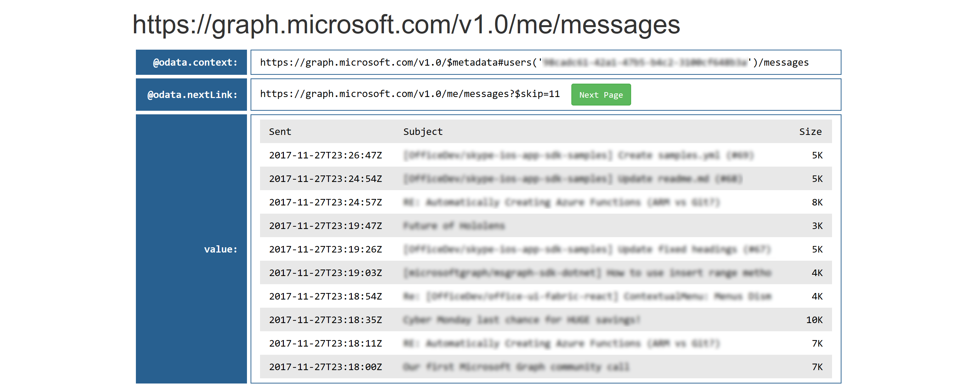Select message sent at 2017-11-27T23:24:54Z

coord(325,179)
